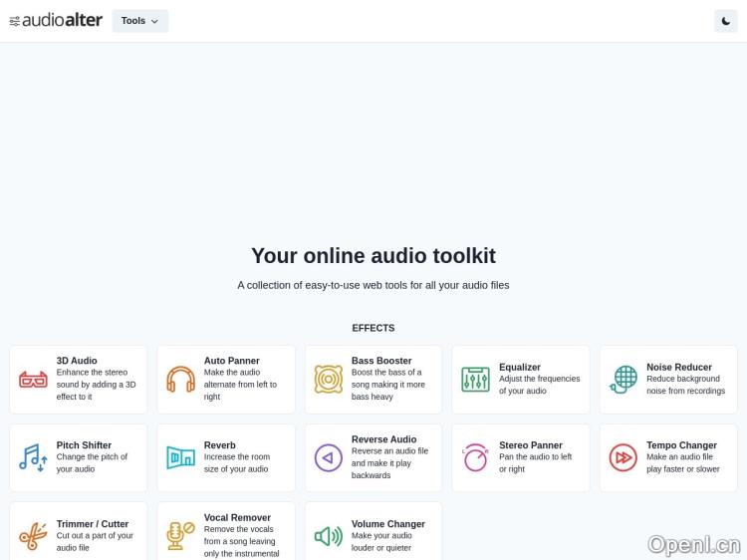Screen dimensions: 747x560
Task: Click the Pitch Shifter music notes icon
Action: click(x=33, y=457)
